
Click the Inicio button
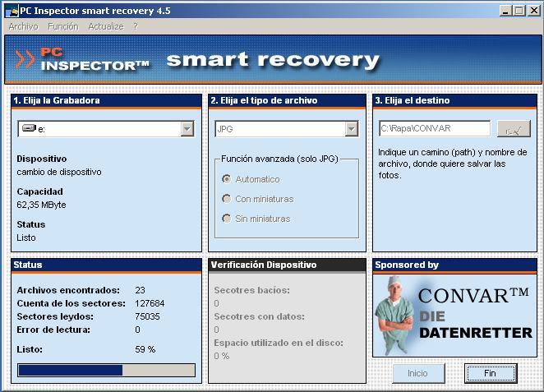418,373
